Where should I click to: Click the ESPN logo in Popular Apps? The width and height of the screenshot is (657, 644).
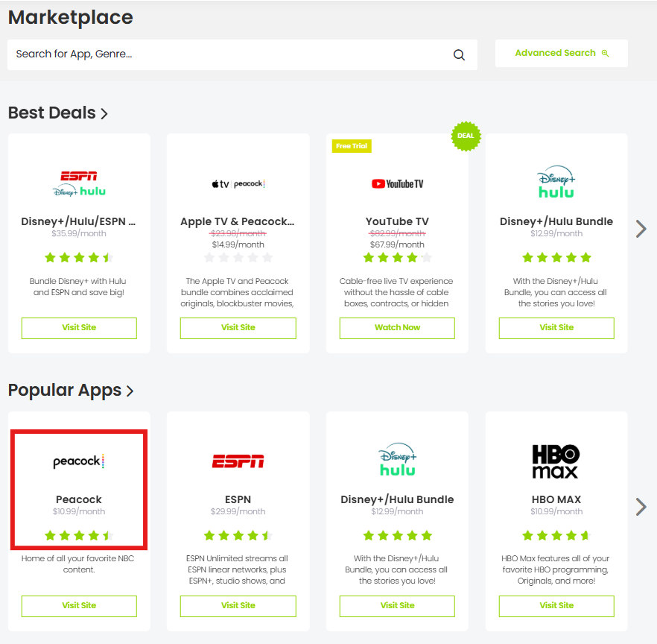[x=238, y=462]
